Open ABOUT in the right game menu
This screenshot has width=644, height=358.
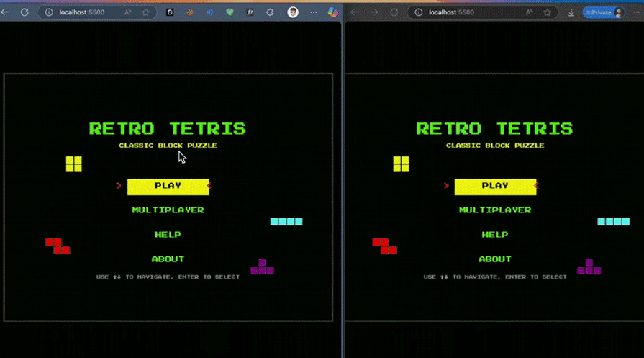point(495,259)
